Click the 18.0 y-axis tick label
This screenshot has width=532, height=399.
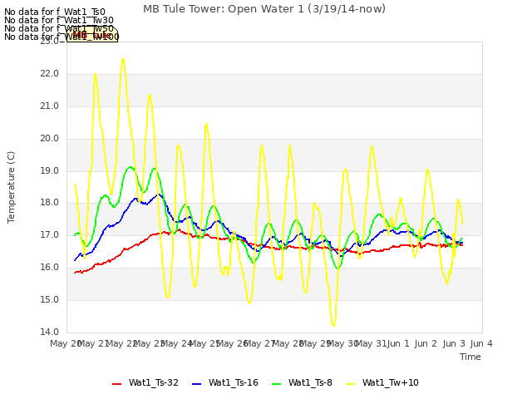pos(50,203)
